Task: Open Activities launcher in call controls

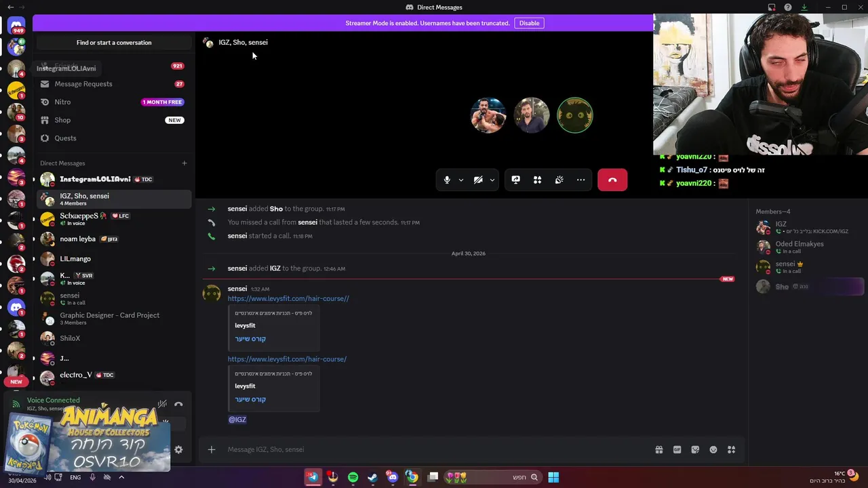Action: click(537, 180)
